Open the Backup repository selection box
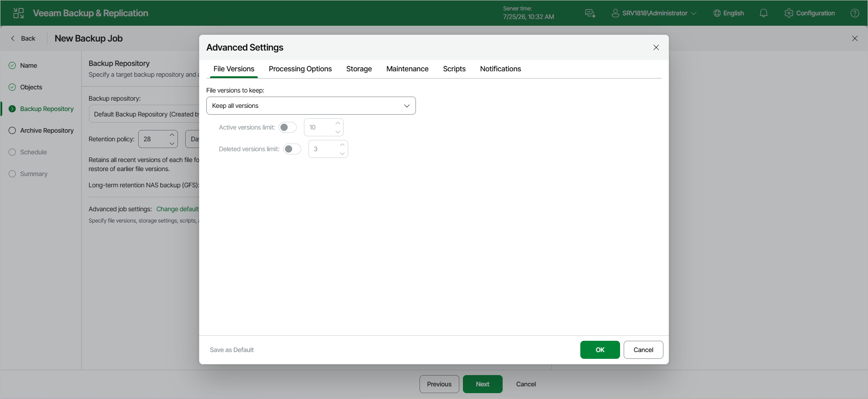The image size is (868, 399). pos(144,114)
